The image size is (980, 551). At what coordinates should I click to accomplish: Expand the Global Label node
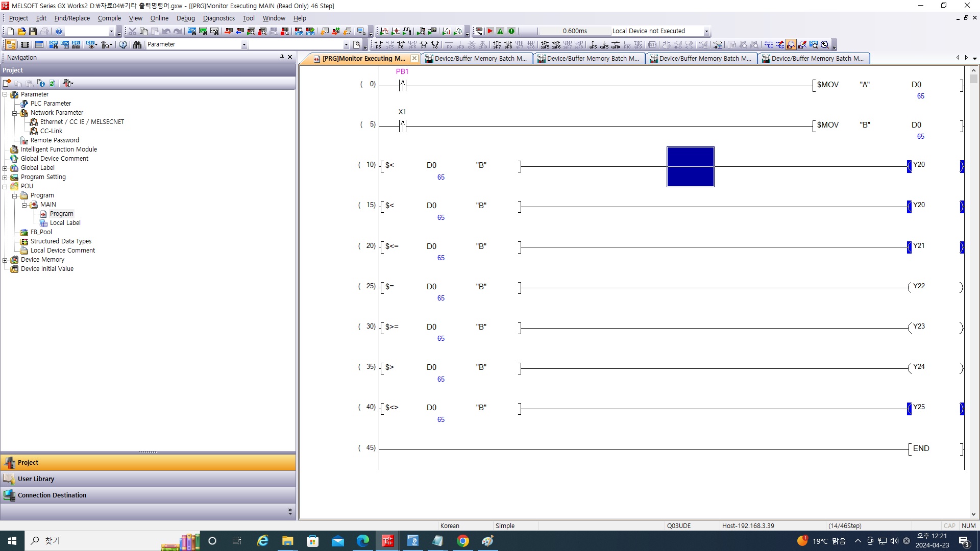5,168
